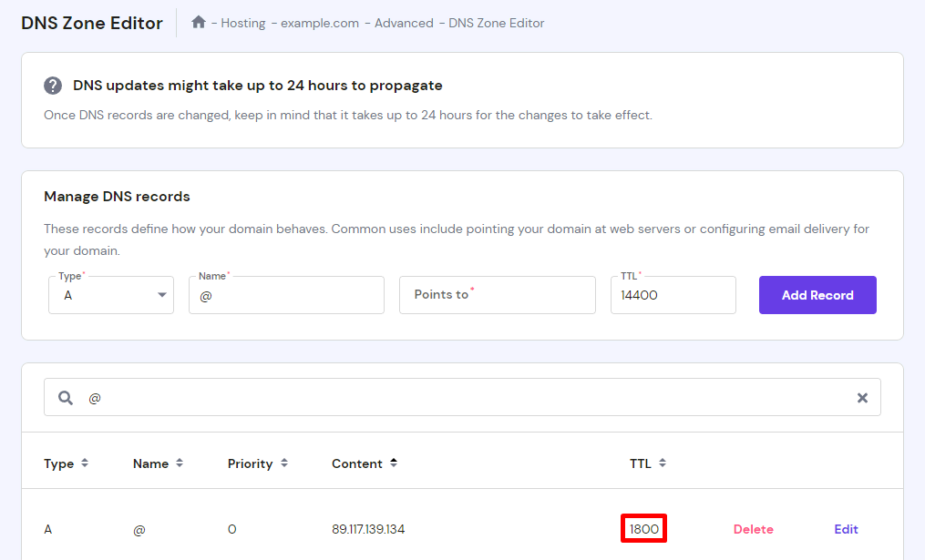Click DNS Zone Editor breadcrumb item
The height and width of the screenshot is (560, 925).
pyautogui.click(x=497, y=23)
